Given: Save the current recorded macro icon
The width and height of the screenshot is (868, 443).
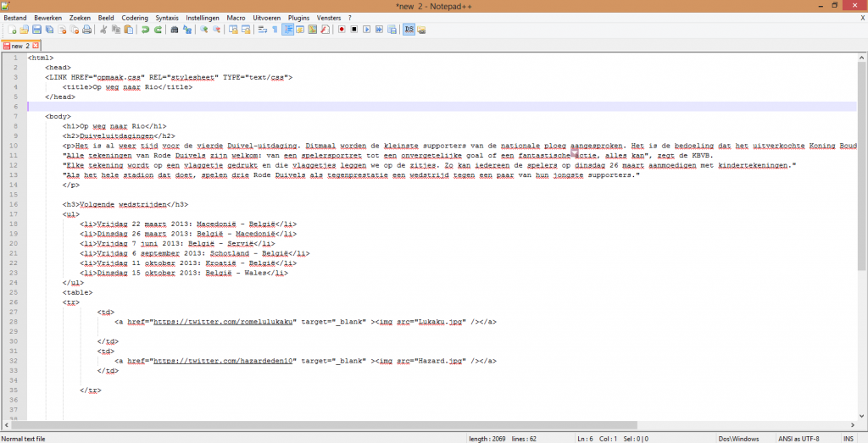Looking at the screenshot, I should tap(392, 30).
